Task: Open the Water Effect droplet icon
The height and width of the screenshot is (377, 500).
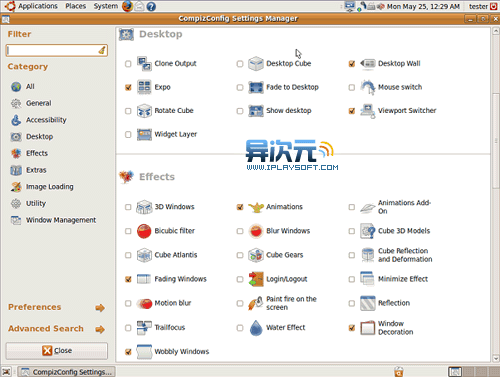Action: [256, 328]
